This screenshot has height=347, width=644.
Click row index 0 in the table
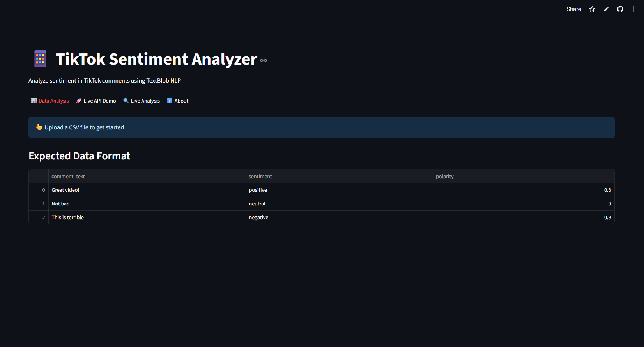pyautogui.click(x=39, y=190)
